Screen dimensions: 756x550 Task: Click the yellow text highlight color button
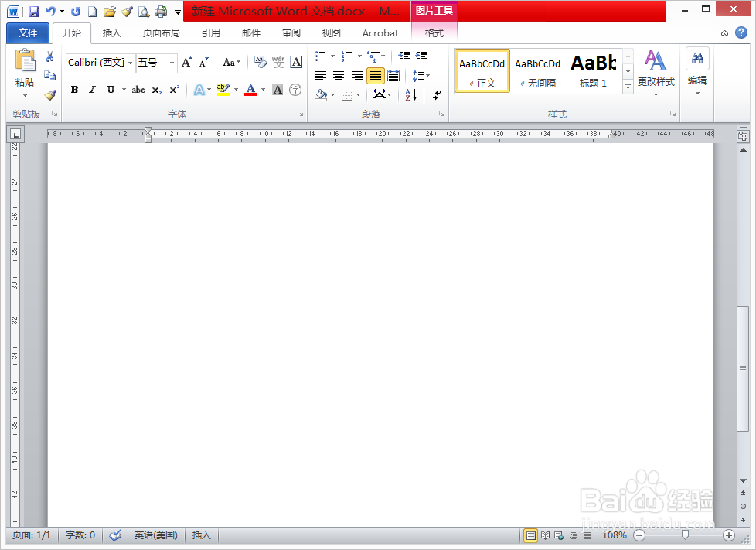[x=223, y=90]
